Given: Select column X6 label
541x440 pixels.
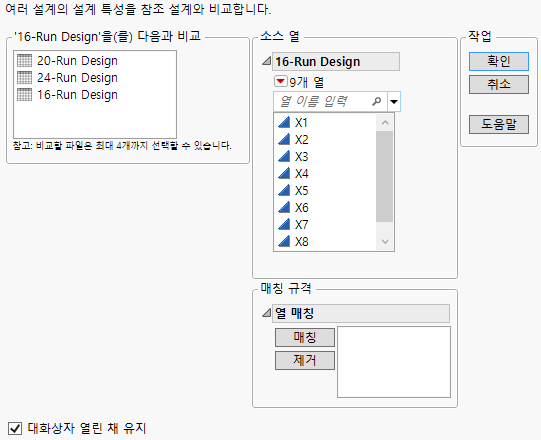Looking at the screenshot, I should coord(301,207).
